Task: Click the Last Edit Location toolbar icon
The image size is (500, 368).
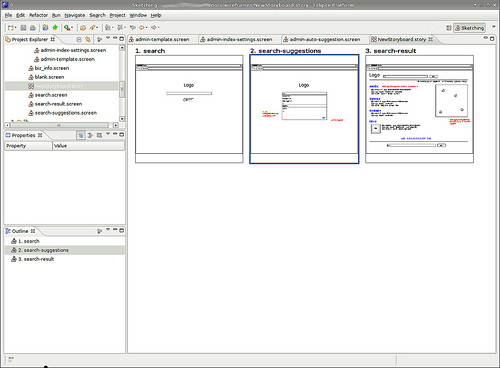Action: pyautogui.click(x=133, y=28)
